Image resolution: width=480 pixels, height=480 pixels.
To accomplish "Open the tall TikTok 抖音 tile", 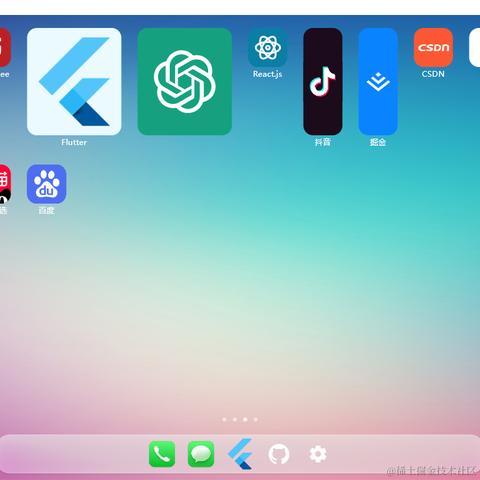I will click(323, 81).
